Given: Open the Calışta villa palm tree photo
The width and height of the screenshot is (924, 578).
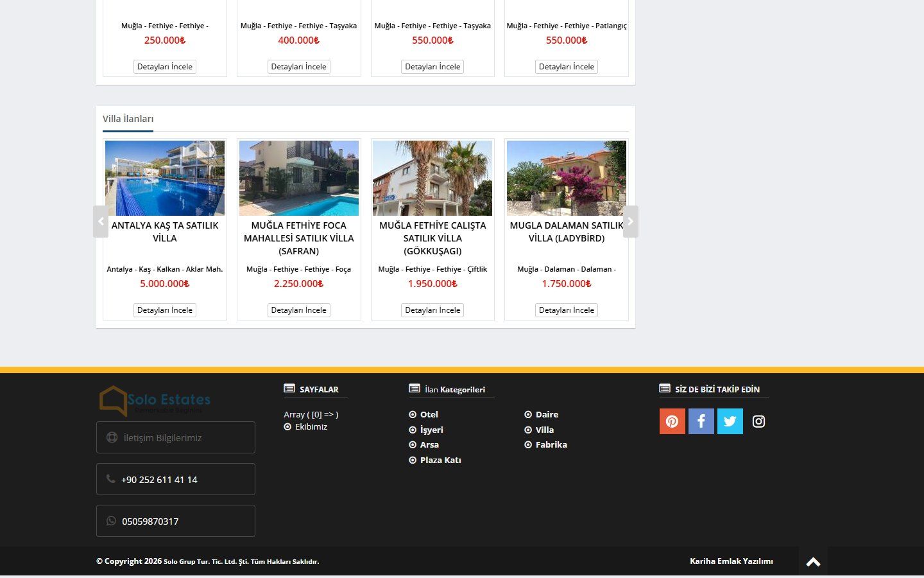Looking at the screenshot, I should point(432,178).
